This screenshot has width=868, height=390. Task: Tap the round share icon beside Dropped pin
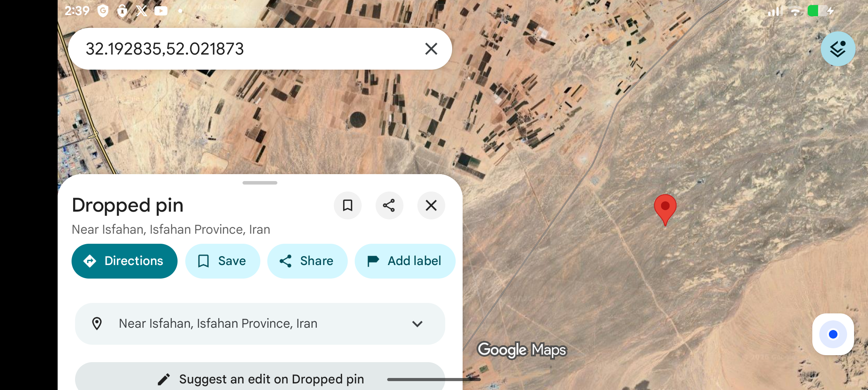[x=389, y=205]
